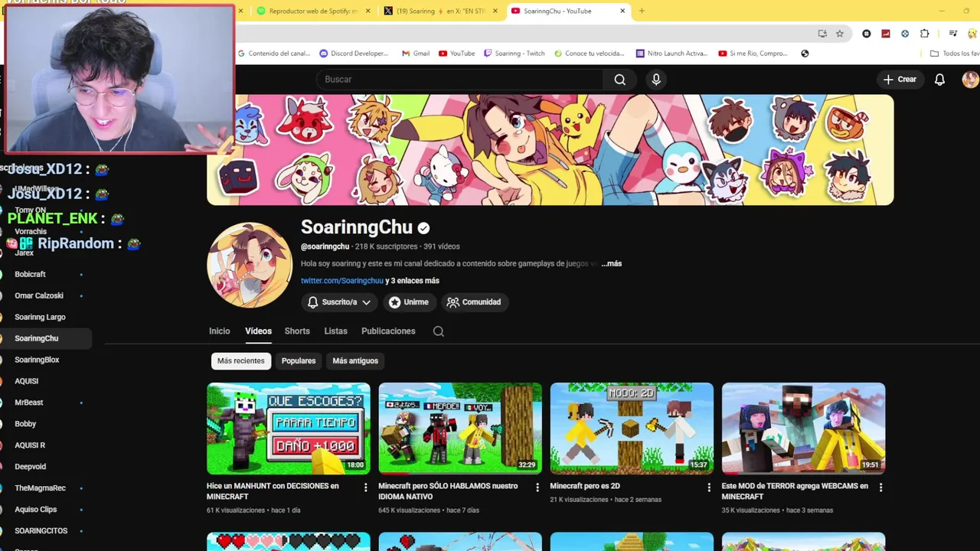
Task: Switch to the Soarinng X browser tab
Action: (x=440, y=11)
